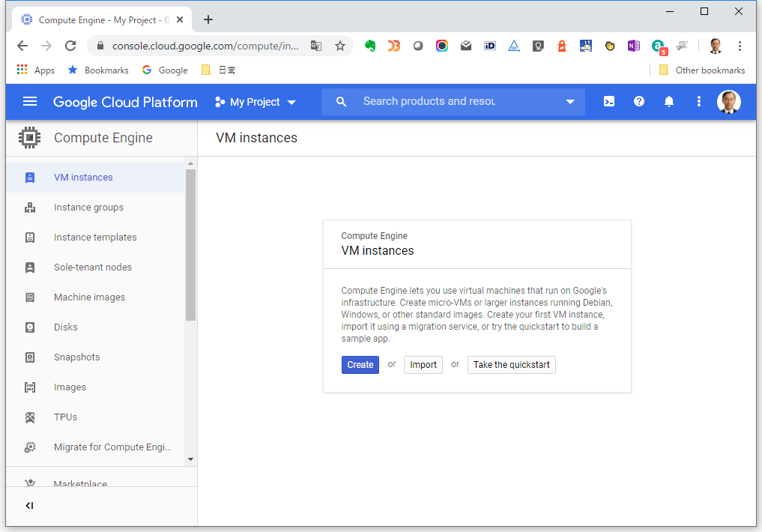Open Snapshots in the sidebar
762x532 pixels.
[96, 357]
